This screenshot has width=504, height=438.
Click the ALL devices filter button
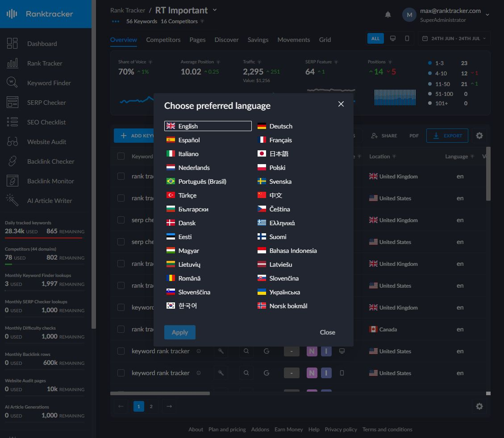tap(375, 38)
